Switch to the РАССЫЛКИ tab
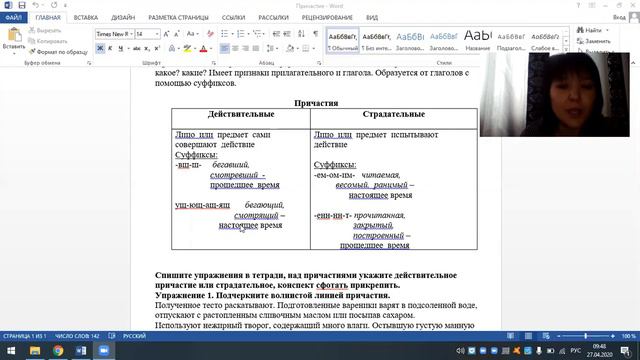The height and width of the screenshot is (360, 640). (273, 18)
